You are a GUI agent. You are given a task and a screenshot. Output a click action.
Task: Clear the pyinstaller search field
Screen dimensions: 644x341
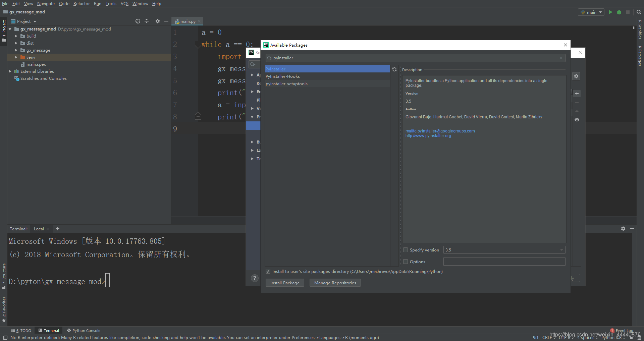point(561,58)
